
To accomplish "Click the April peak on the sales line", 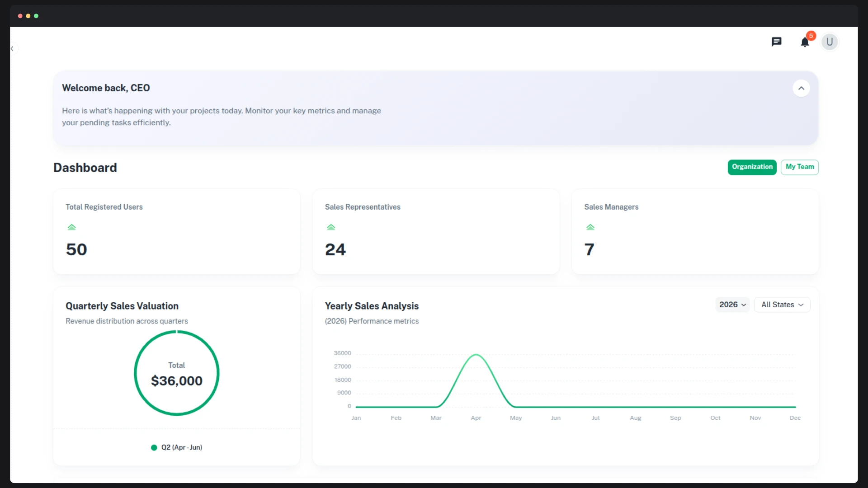I will click(x=476, y=355).
